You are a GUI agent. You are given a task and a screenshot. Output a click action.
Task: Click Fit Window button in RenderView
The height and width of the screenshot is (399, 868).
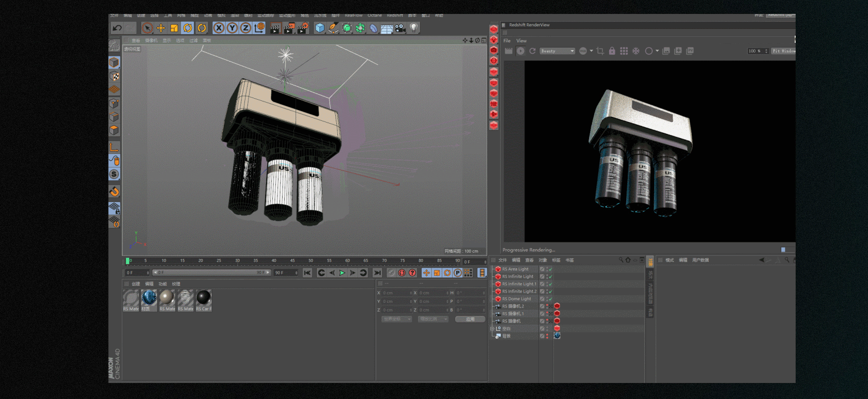[783, 51]
